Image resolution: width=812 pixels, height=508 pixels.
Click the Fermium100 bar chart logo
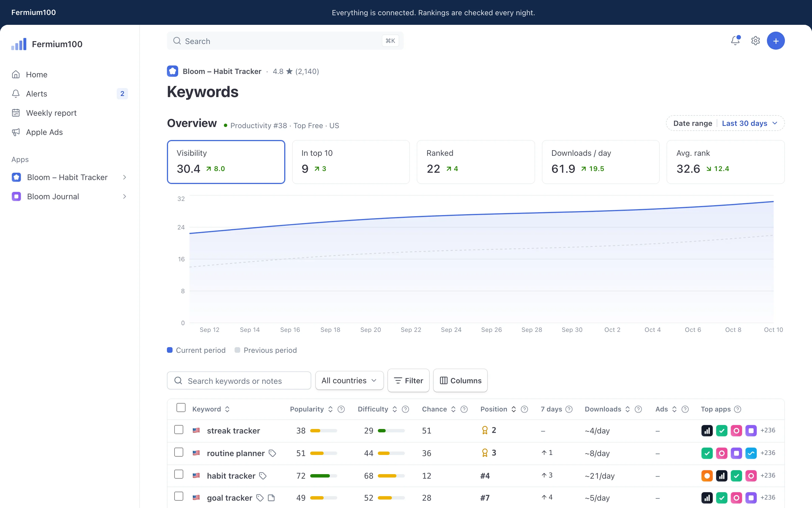19,44
